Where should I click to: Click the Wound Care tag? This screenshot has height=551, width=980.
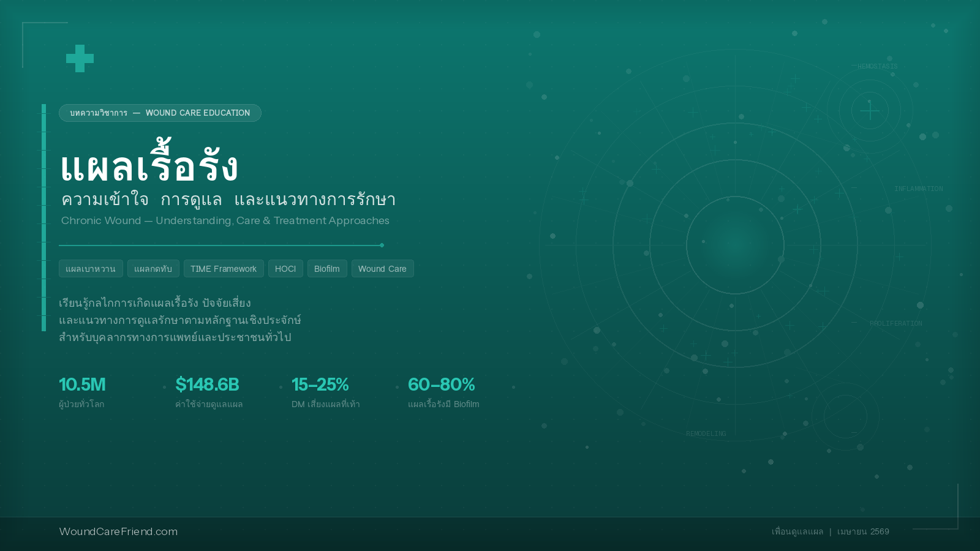coord(382,269)
